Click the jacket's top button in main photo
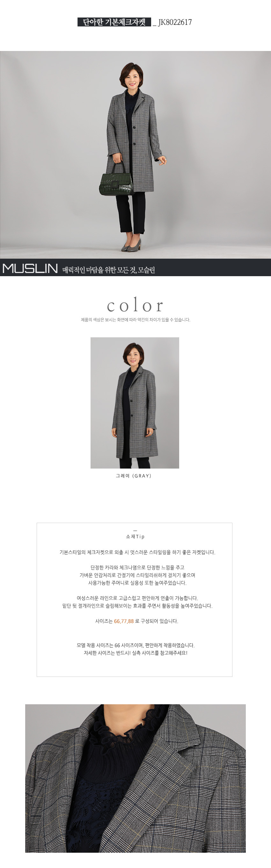This screenshot has height=868, width=271. pos(134,127)
